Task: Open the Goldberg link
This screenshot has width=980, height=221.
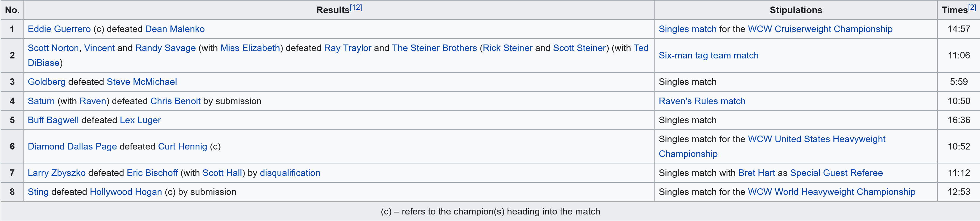Action: 46,82
